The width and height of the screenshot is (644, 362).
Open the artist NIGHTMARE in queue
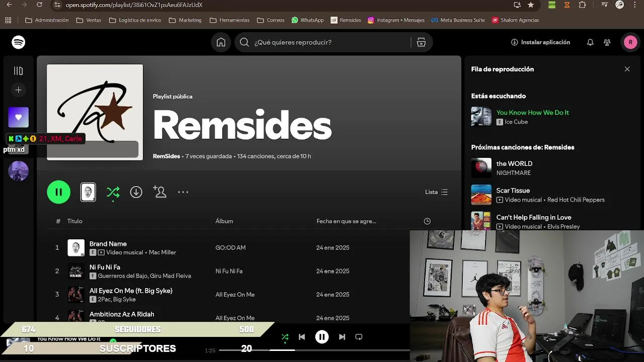[513, 173]
